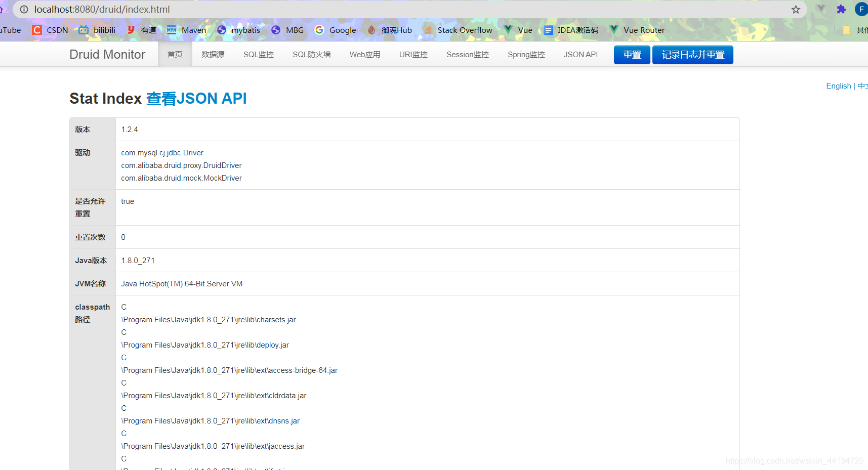This screenshot has height=470, width=868.
Task: Open the bilibili bookmark
Action: [x=97, y=30]
